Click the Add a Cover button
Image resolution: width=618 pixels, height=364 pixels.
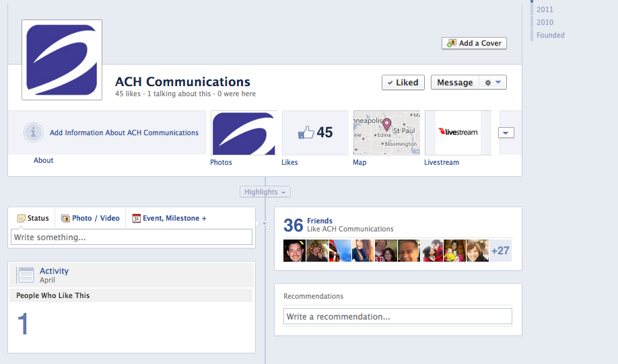474,43
